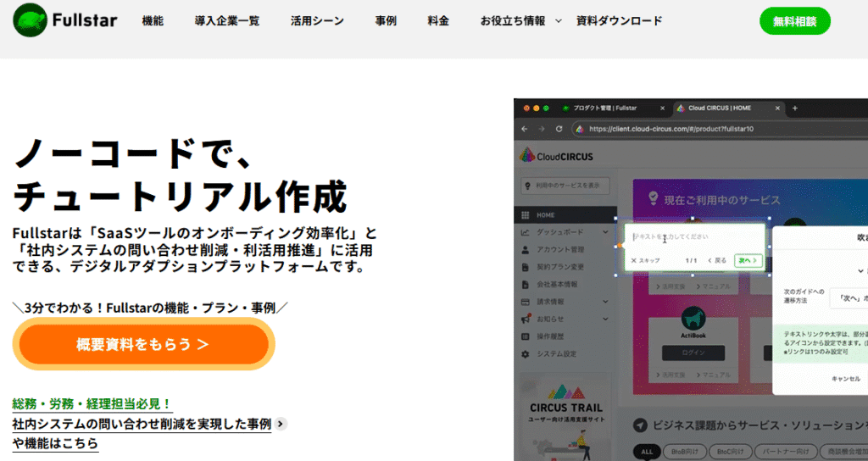Open 社内システムの問い合わせ削減を実現した事例 link

click(x=142, y=424)
